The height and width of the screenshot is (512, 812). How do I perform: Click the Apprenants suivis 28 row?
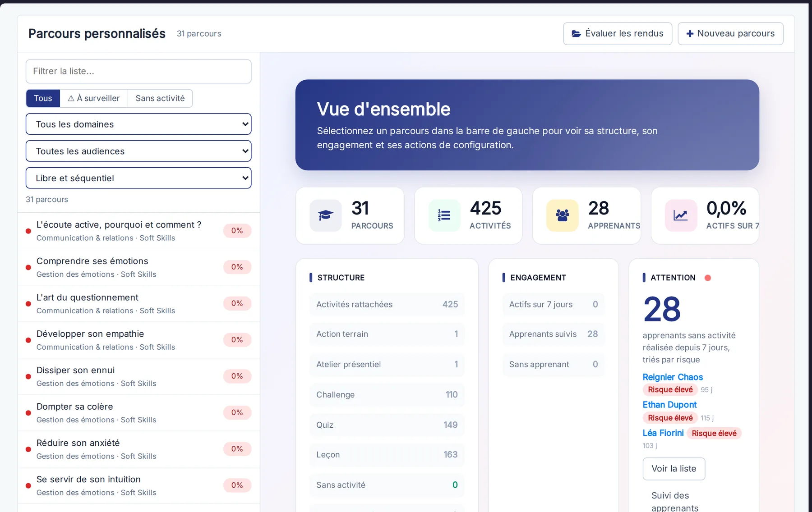[554, 334]
